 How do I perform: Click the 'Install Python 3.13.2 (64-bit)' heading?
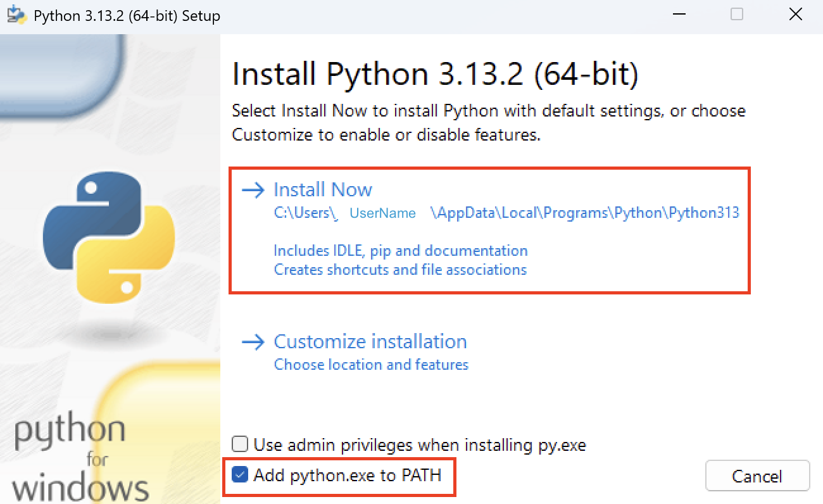click(x=435, y=75)
